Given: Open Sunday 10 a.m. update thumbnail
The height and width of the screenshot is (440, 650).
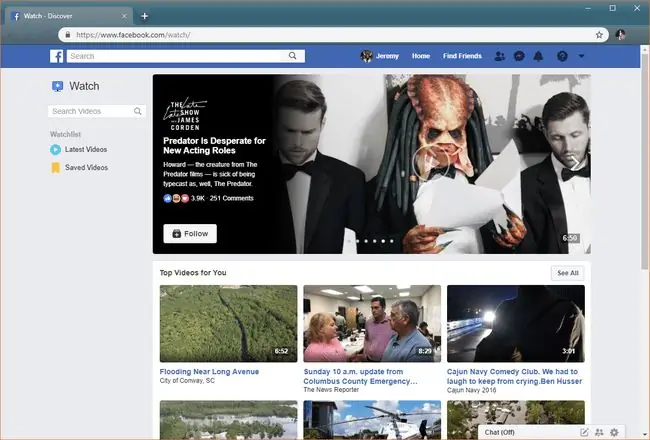Looking at the screenshot, I should (372, 323).
